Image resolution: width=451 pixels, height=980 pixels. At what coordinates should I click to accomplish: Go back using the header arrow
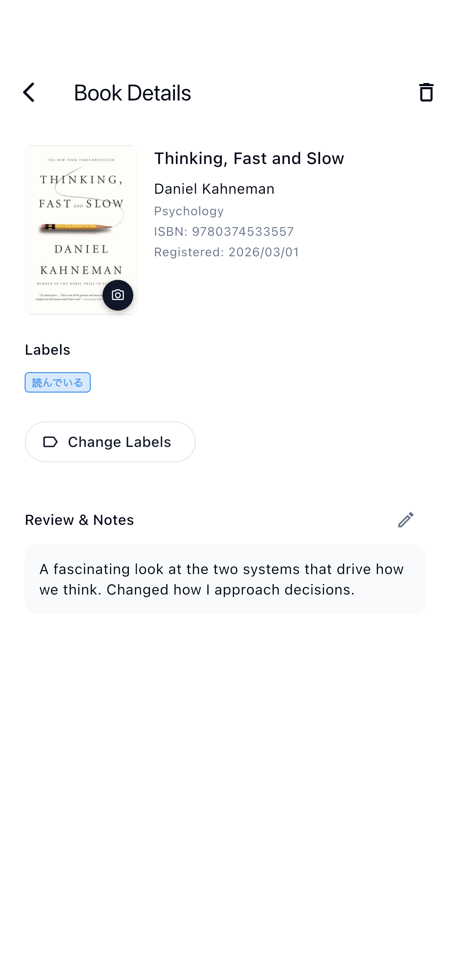(29, 93)
